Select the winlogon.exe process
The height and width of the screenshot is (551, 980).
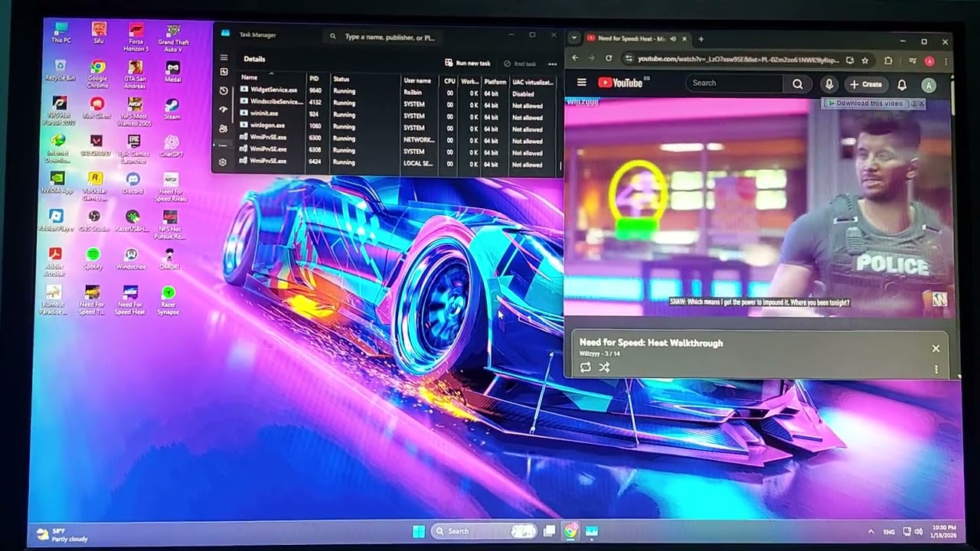click(x=398, y=126)
